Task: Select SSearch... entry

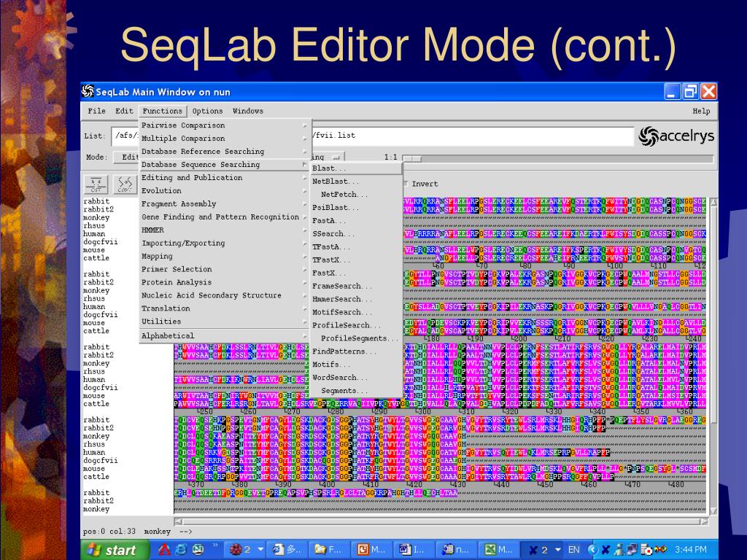Action: click(x=356, y=234)
